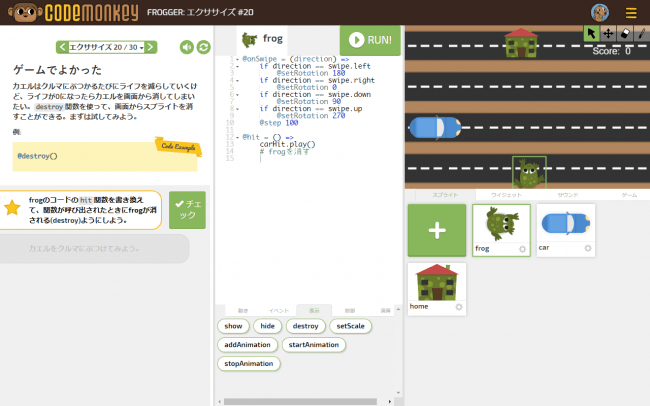Open settings gear of frog sprite
Viewport: 650px width, 406px height.
click(522, 249)
